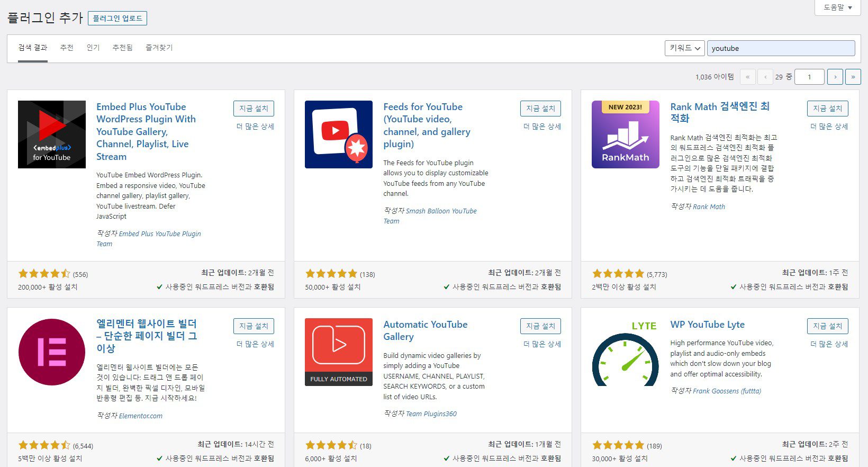Click the star rating for Elementor
The height and width of the screenshot is (467, 868).
coord(44,445)
